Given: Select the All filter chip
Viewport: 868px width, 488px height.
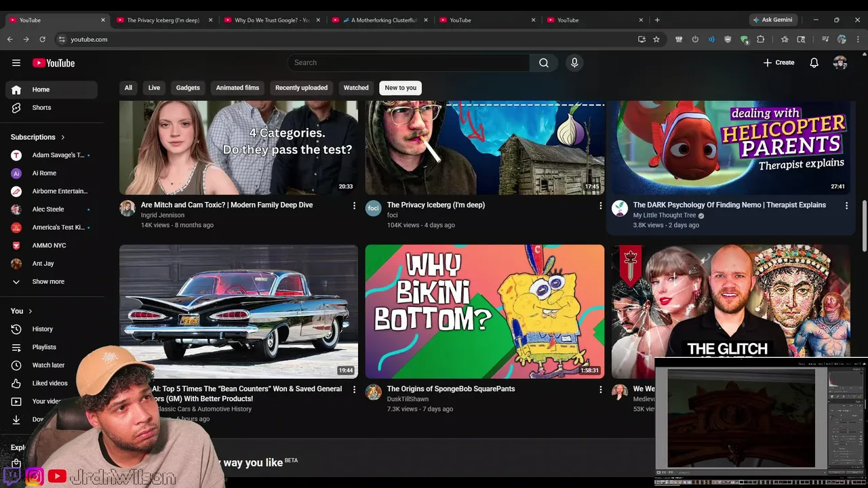Looking at the screenshot, I should pos(128,87).
